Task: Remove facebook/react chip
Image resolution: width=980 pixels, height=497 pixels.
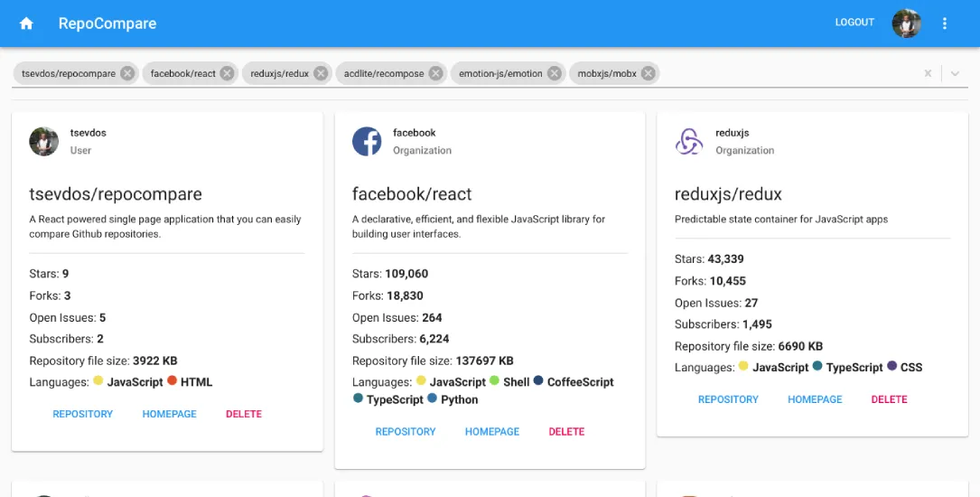Action: pos(227,73)
